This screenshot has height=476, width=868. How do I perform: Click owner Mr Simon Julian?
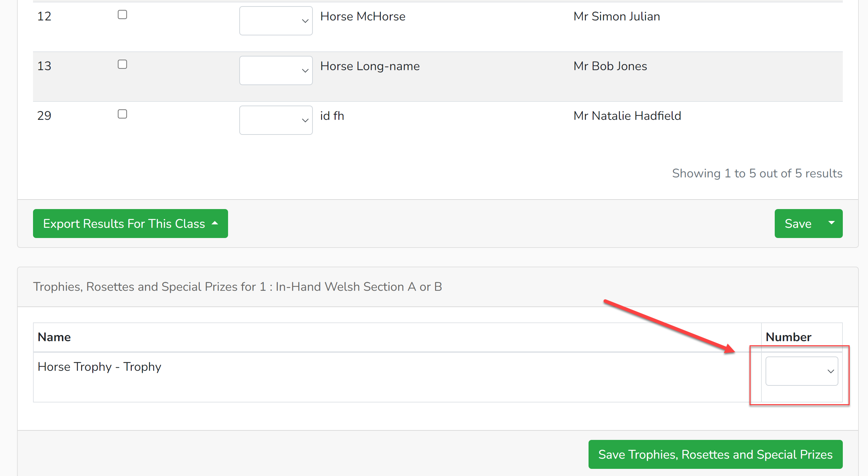[x=616, y=16]
